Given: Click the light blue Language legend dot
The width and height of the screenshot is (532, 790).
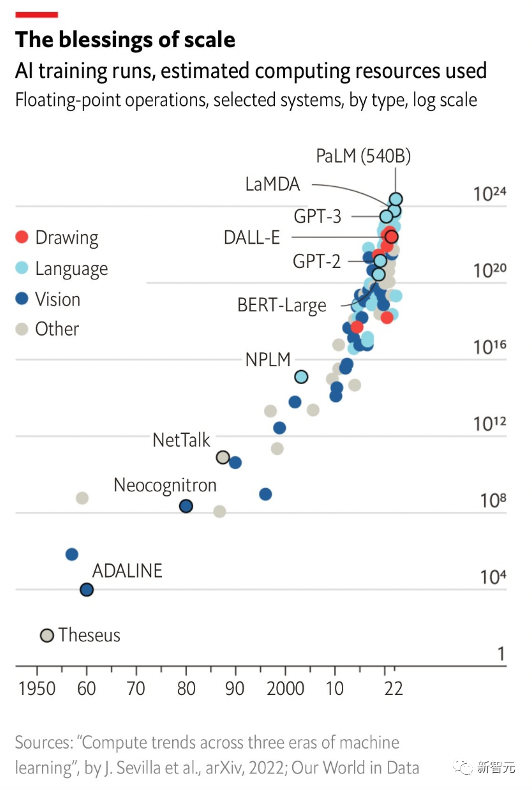Looking at the screenshot, I should tap(22, 268).
